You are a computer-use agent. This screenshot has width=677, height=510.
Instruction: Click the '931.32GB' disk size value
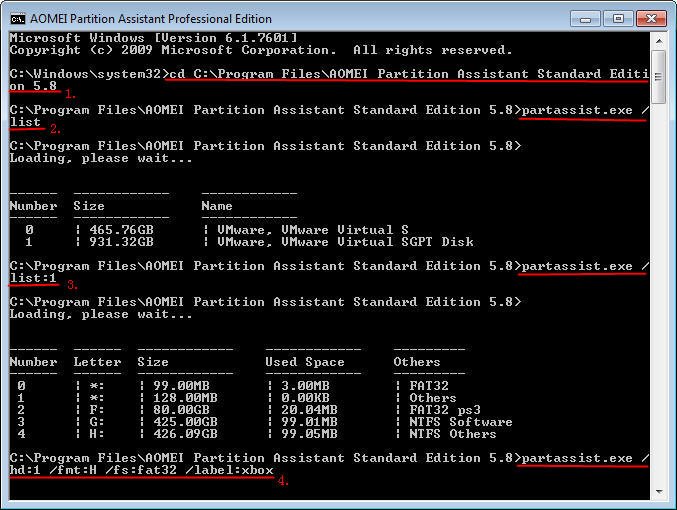[x=121, y=242]
